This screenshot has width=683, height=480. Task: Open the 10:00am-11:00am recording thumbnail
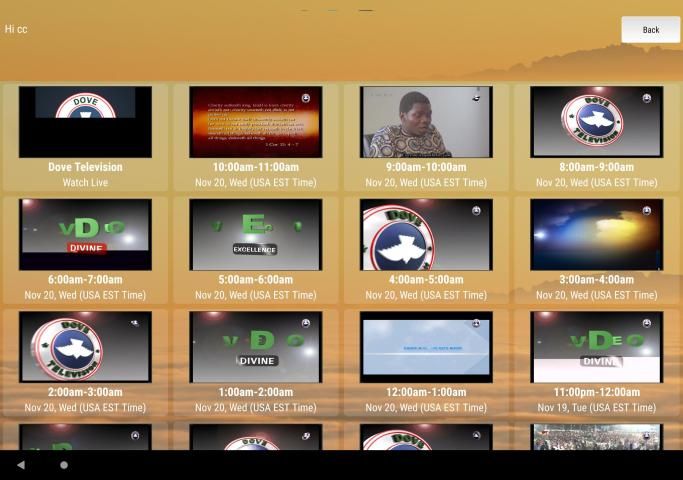pos(256,121)
